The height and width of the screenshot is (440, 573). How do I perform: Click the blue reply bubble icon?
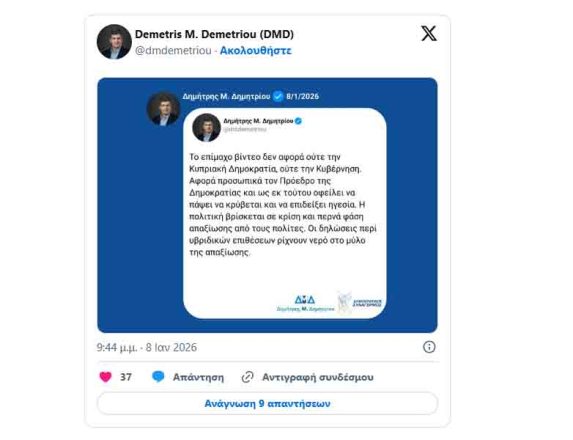click(x=158, y=377)
